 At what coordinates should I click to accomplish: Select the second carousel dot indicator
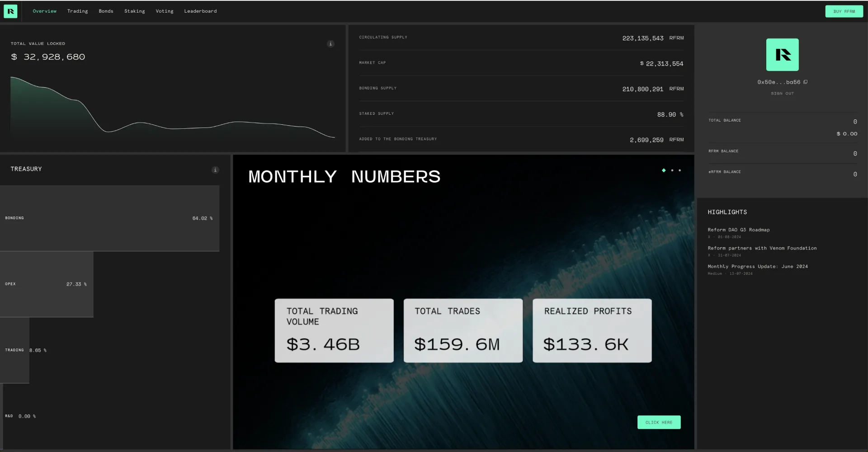click(672, 170)
